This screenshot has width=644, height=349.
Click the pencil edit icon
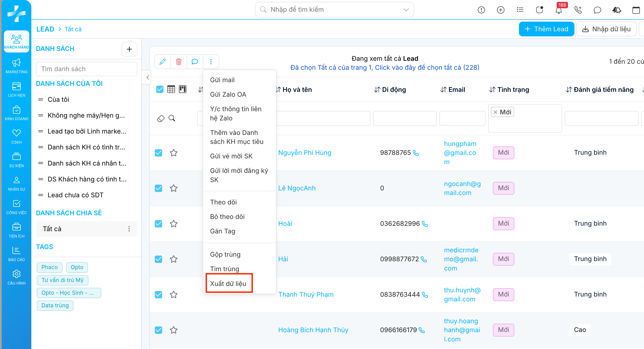coord(163,61)
